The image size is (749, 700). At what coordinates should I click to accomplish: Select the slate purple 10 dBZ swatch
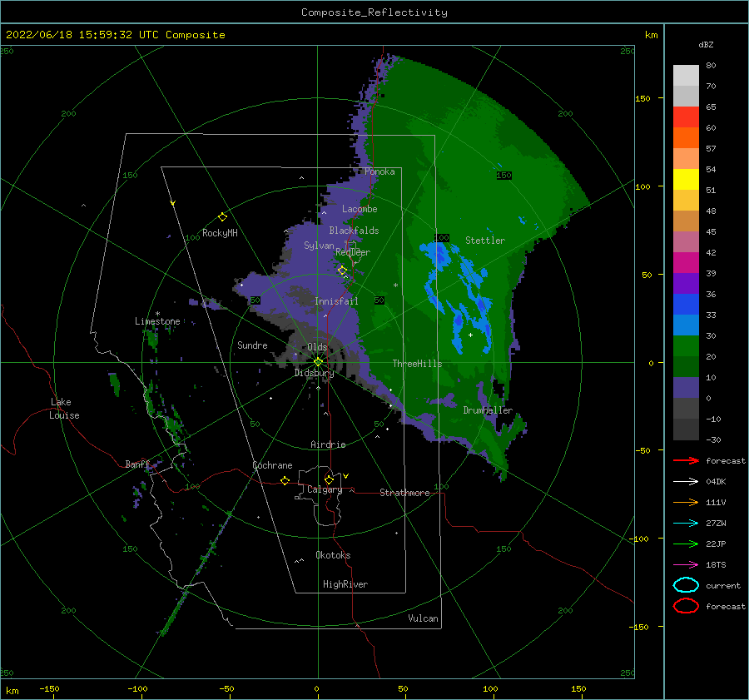point(686,387)
